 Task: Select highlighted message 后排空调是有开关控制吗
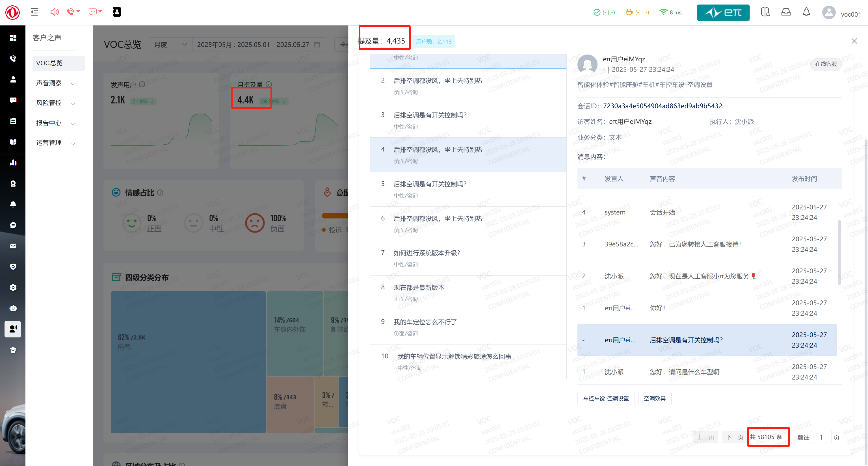coord(707,340)
